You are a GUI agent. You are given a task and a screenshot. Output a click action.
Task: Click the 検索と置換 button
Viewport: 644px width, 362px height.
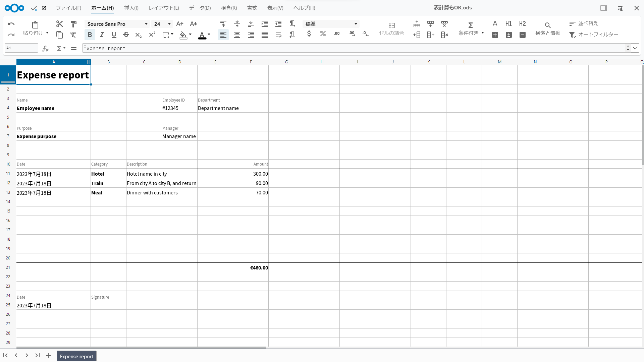(x=548, y=28)
